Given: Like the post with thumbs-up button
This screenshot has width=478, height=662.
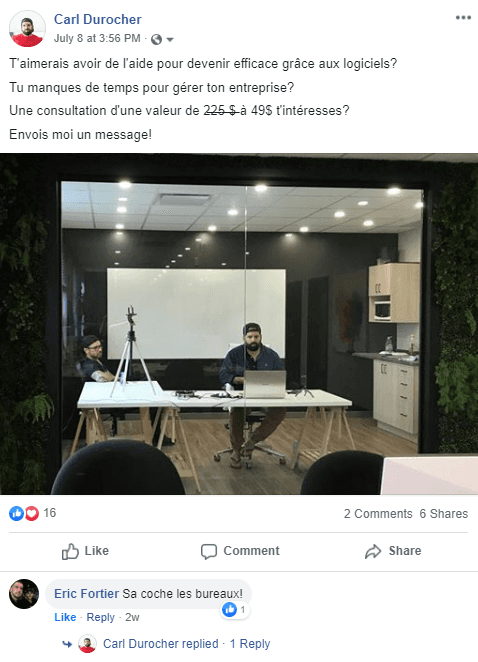Looking at the screenshot, I should pos(85,551).
